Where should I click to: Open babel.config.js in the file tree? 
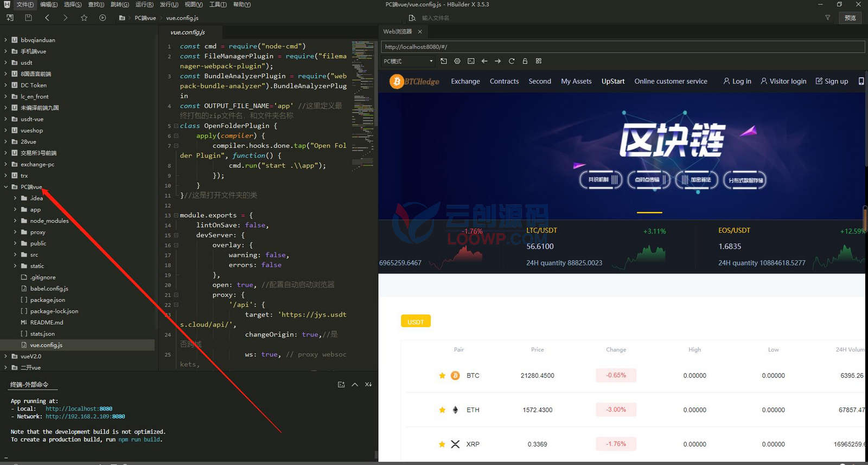click(x=49, y=289)
